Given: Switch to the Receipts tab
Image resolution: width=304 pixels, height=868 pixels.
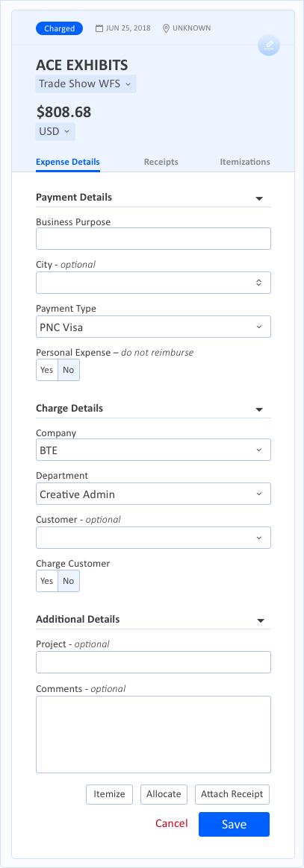Looking at the screenshot, I should coord(161,163).
